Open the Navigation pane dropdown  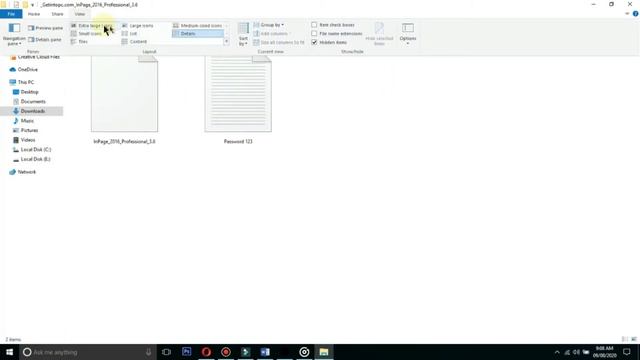[x=14, y=34]
